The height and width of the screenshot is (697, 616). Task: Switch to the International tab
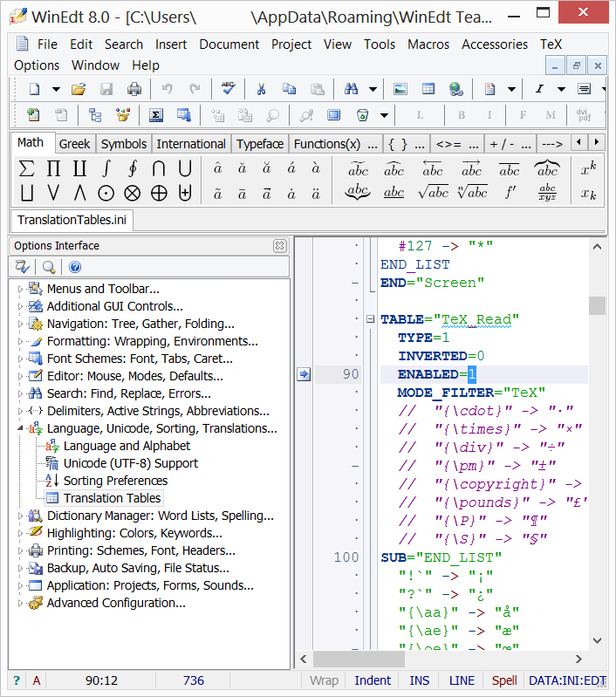[191, 144]
